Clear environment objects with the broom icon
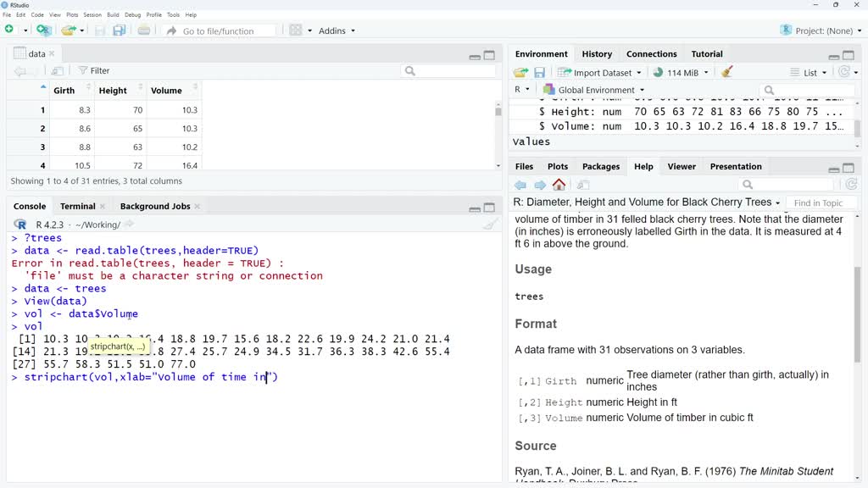The height and width of the screenshot is (488, 868). pyautogui.click(x=726, y=72)
